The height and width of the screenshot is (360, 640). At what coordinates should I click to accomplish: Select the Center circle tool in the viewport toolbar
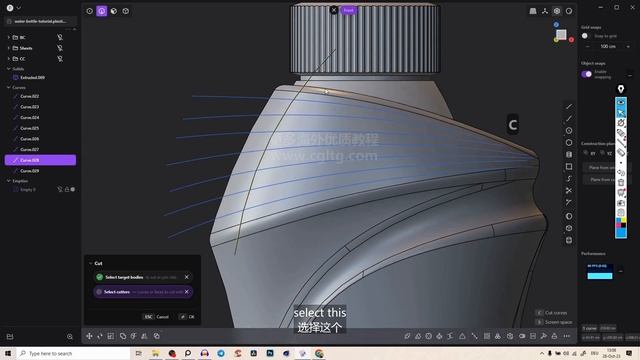(569, 131)
